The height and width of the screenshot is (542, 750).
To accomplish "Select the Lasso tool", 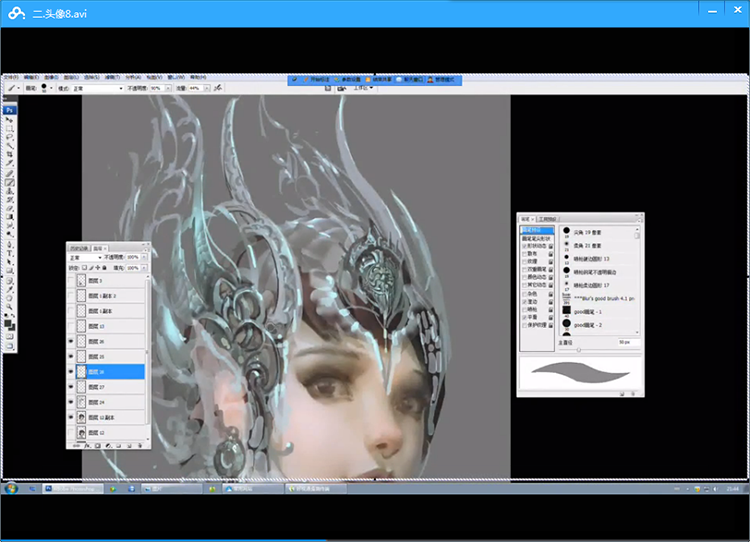I will tap(10, 137).
